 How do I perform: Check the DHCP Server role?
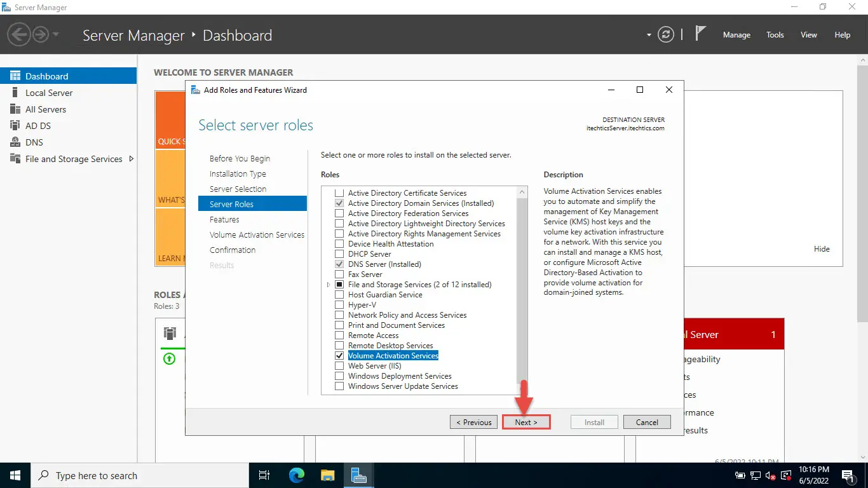(x=339, y=254)
